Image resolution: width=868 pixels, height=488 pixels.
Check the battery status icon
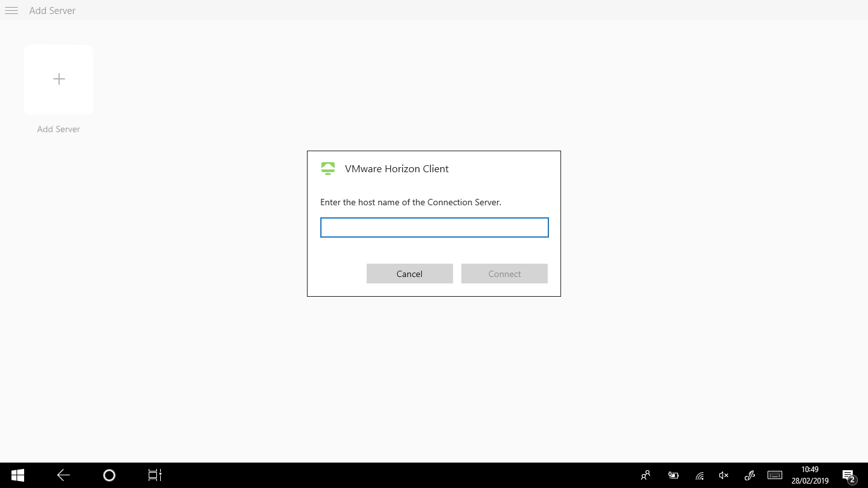673,475
